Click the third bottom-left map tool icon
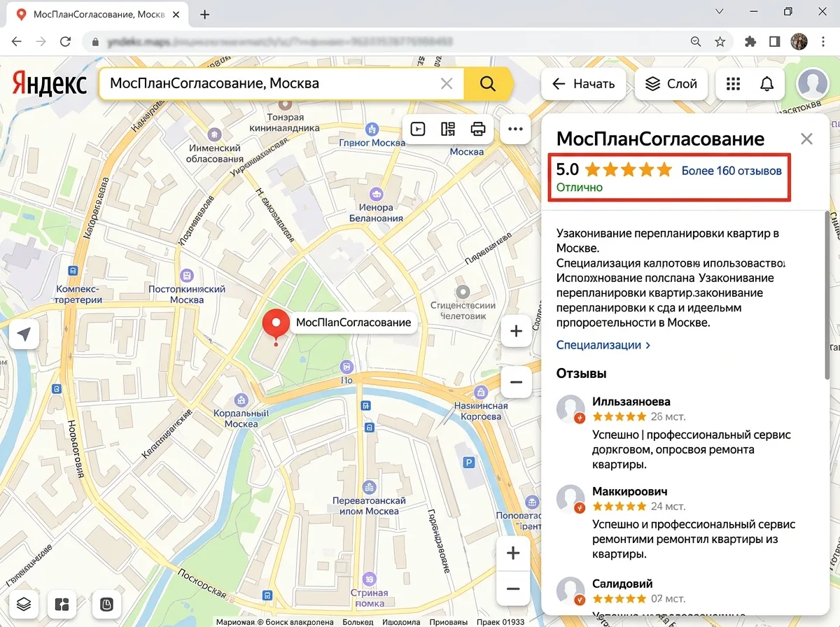840x627 pixels. (x=107, y=603)
